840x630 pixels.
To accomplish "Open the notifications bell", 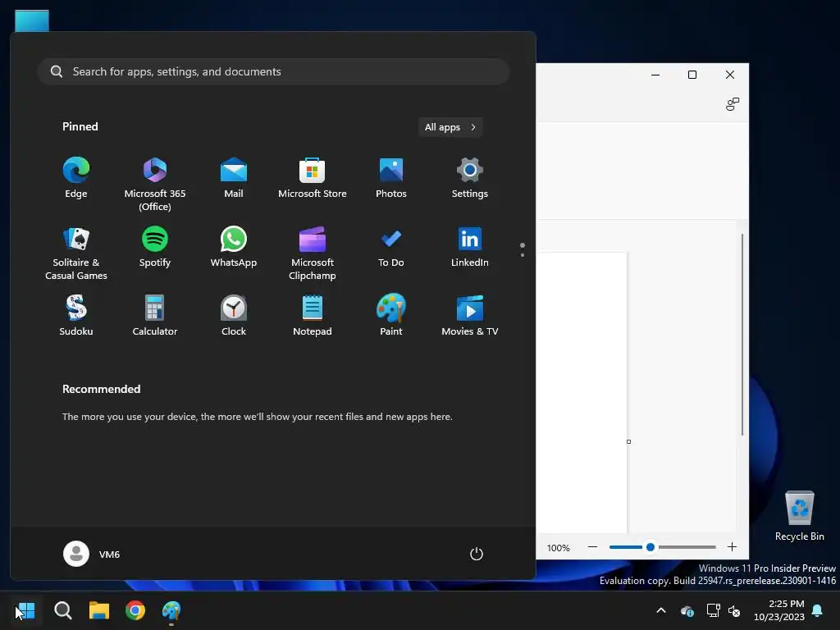I will point(818,610).
